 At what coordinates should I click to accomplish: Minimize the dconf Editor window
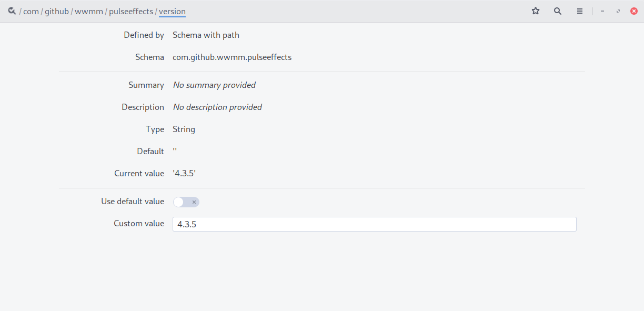(x=602, y=11)
